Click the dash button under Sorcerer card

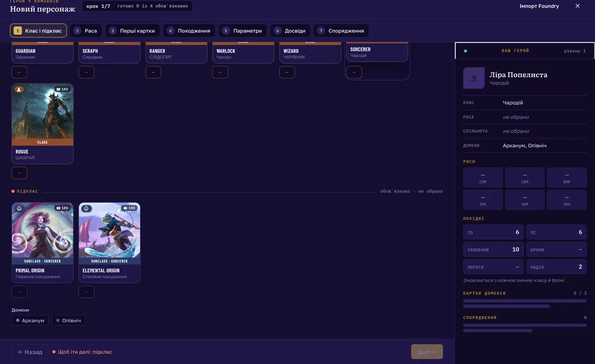[x=354, y=72]
